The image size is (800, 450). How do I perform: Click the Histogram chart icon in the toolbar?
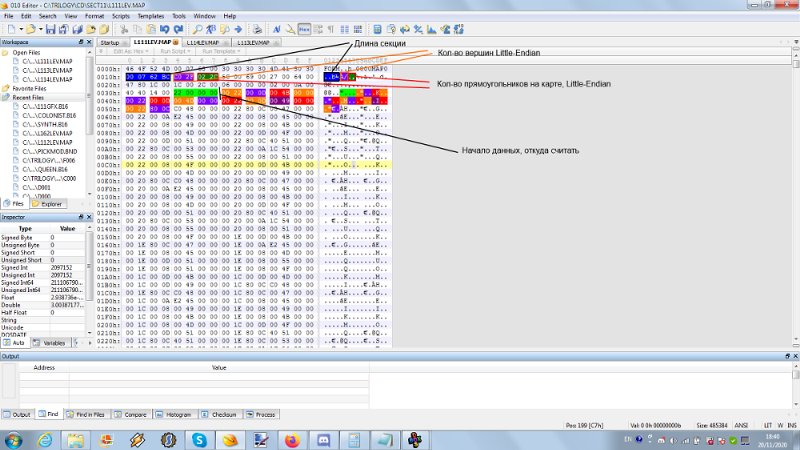pyautogui.click(x=432, y=29)
